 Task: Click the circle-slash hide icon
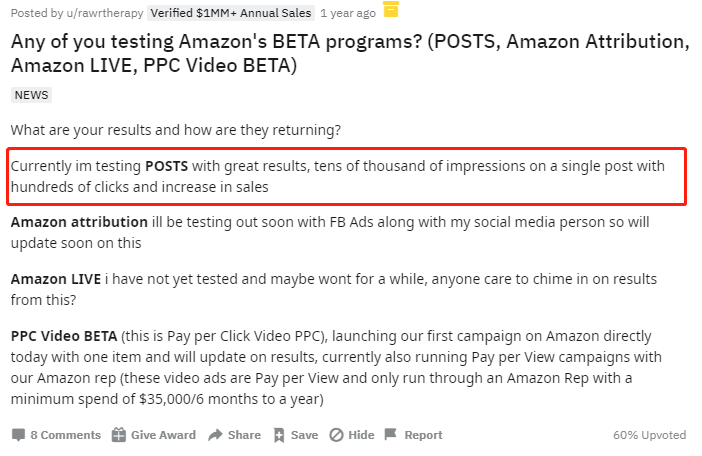click(x=336, y=435)
